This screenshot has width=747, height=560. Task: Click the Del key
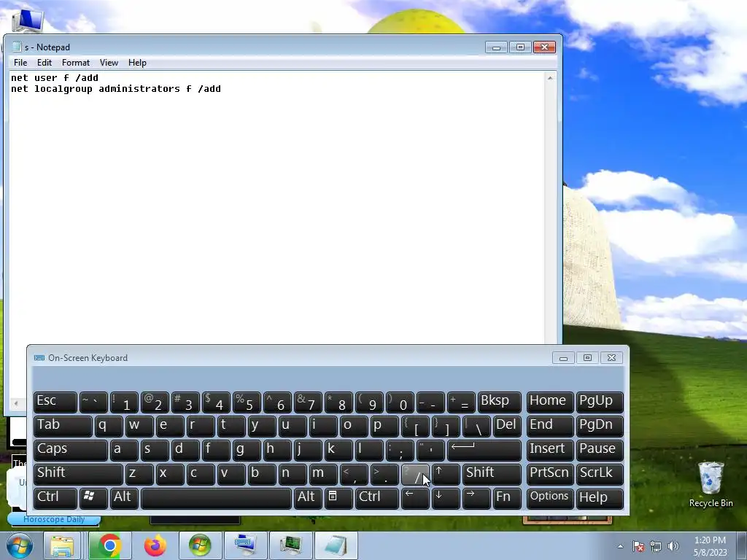pyautogui.click(x=507, y=426)
